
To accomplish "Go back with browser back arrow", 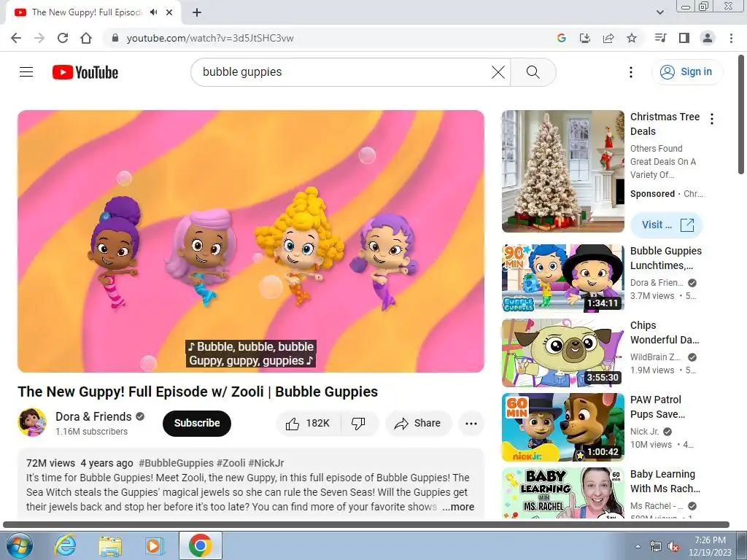I will [16, 38].
